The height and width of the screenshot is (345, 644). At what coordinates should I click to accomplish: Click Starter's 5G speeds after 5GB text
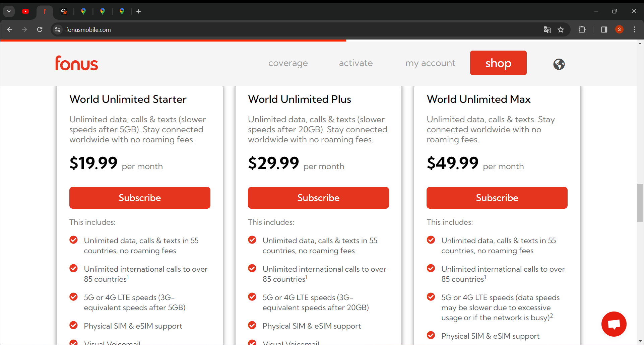point(134,302)
